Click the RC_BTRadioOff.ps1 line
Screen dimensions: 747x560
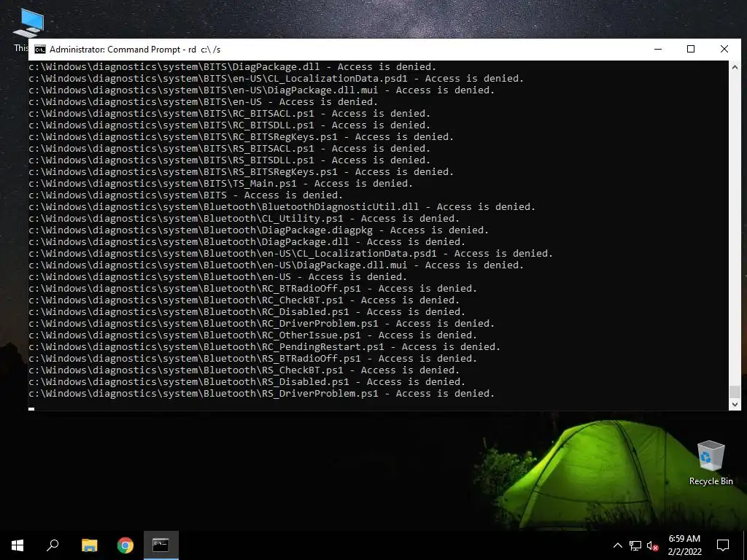tap(253, 289)
